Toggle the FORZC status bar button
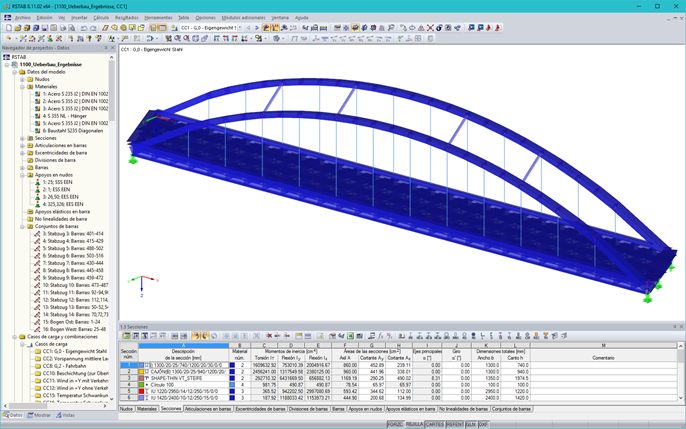 click(395, 425)
